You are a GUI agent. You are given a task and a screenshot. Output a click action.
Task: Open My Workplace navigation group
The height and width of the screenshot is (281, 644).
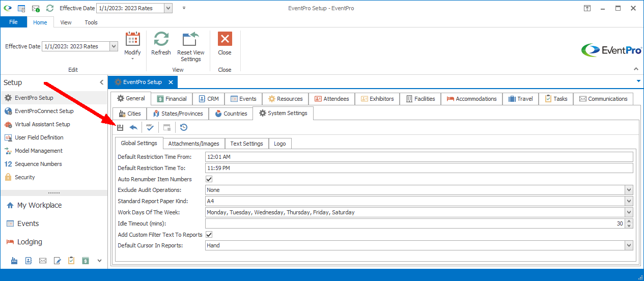(x=54, y=205)
